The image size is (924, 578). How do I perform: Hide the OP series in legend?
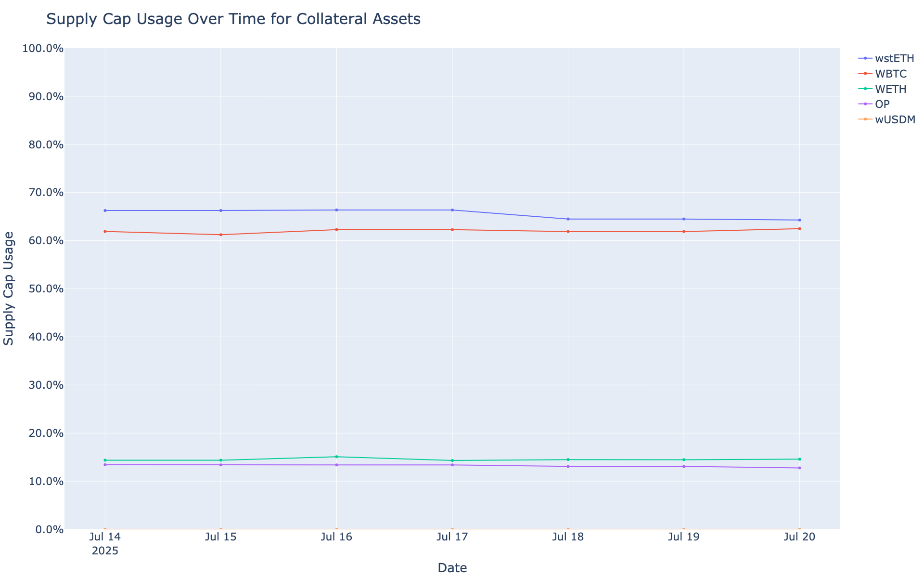tap(882, 104)
